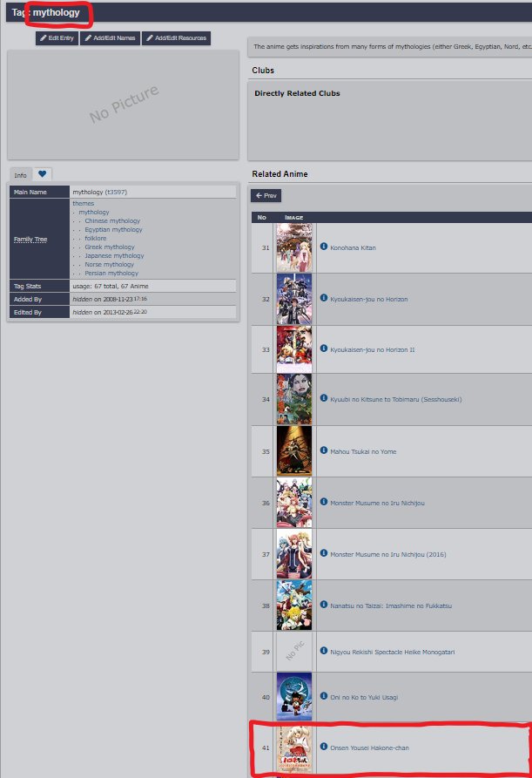Click the Kyuubi no Kitsune to Tobimaru cover thumbnail
Screen dimensions: 532x778
pyautogui.click(x=294, y=399)
